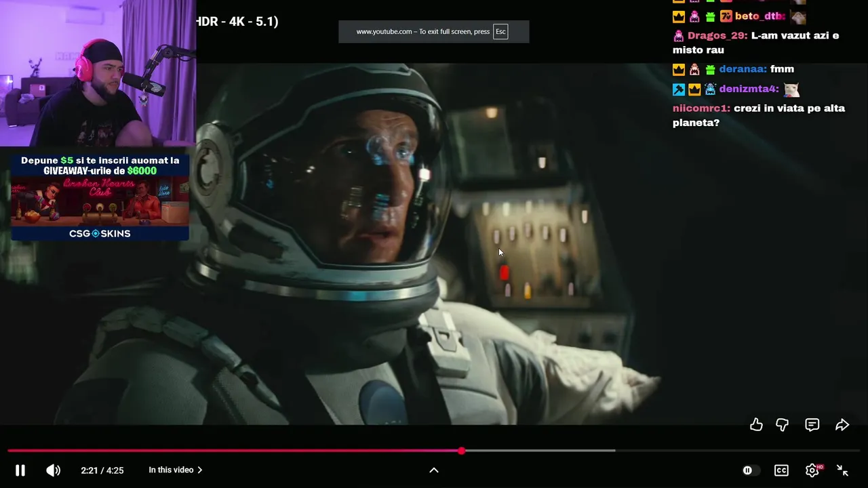The width and height of the screenshot is (868, 488).
Task: Click the chat message 'L-am vazut azi e misto rau'
Action: 755,43
